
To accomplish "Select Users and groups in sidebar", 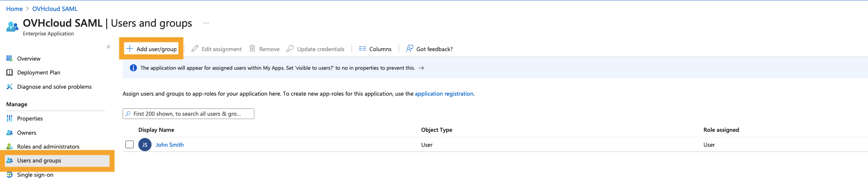I will point(57,161).
